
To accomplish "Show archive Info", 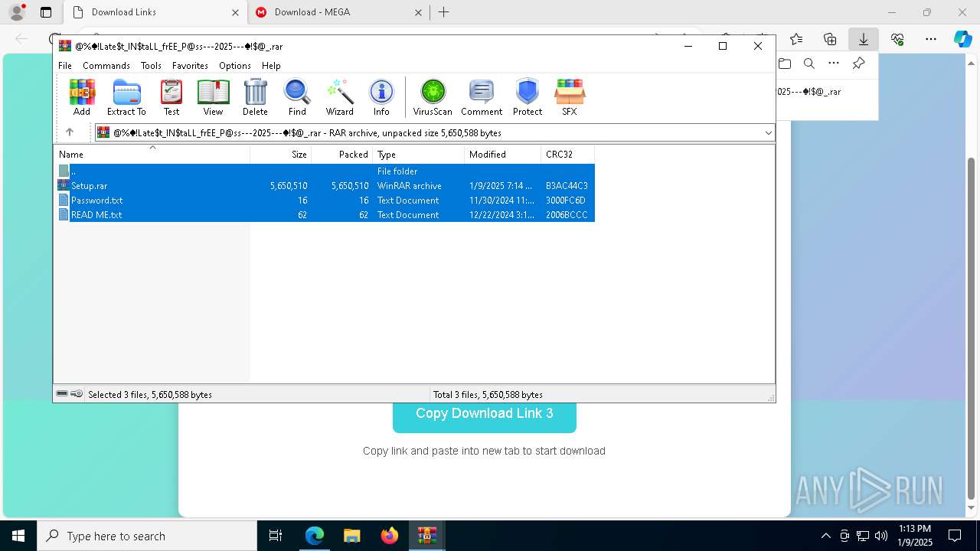I will click(x=381, y=97).
